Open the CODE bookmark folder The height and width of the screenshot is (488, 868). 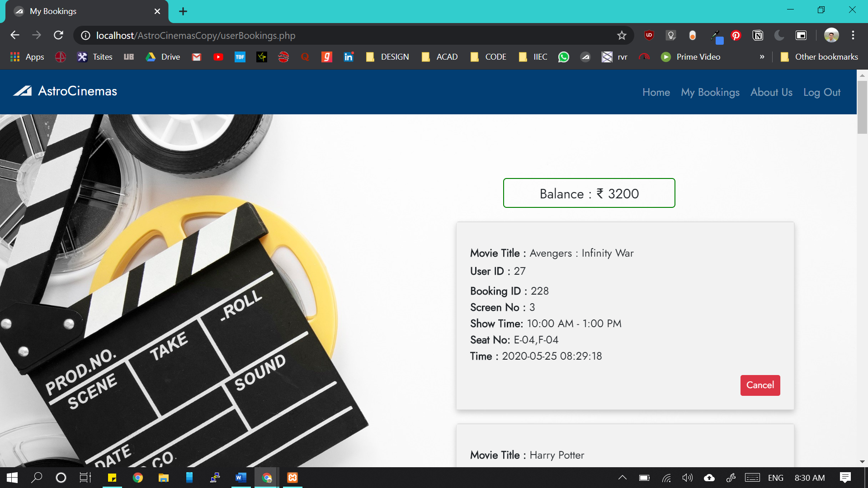(488, 57)
